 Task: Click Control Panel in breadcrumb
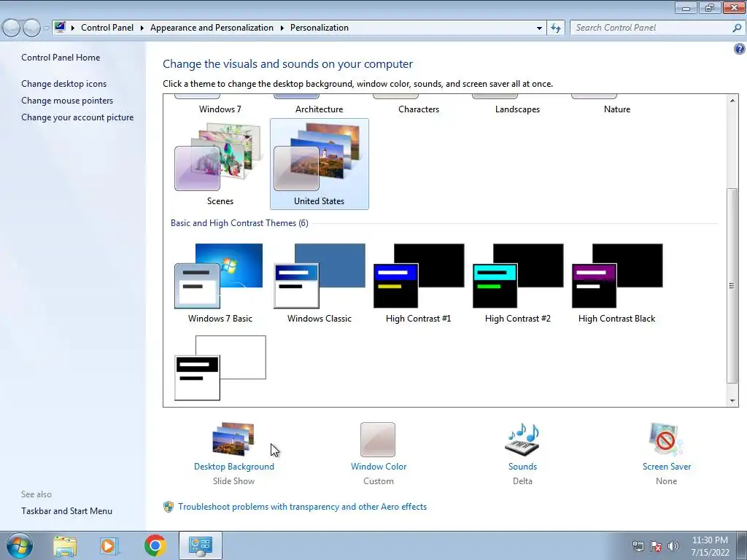point(107,28)
